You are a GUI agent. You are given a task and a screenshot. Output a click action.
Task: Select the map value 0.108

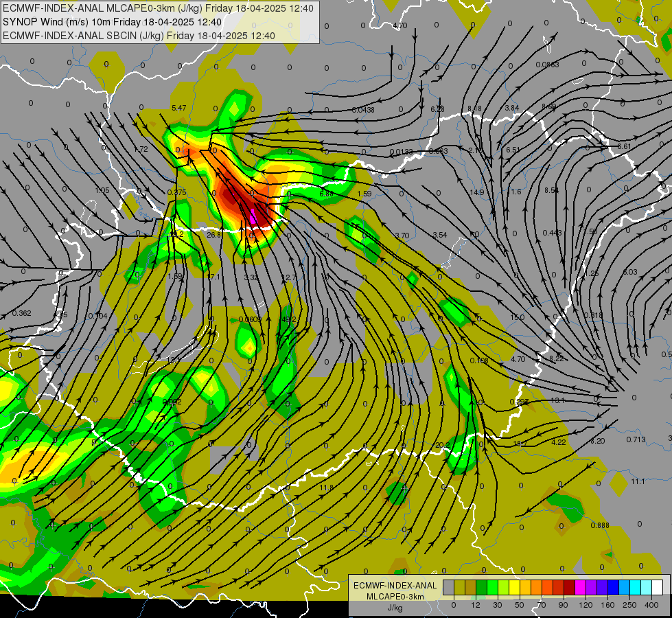[479, 360]
